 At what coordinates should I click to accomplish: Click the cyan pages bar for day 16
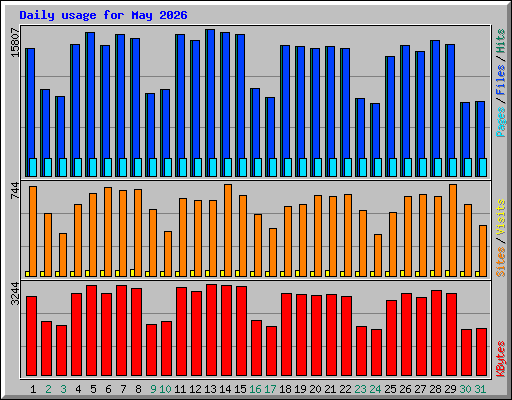coord(258,167)
